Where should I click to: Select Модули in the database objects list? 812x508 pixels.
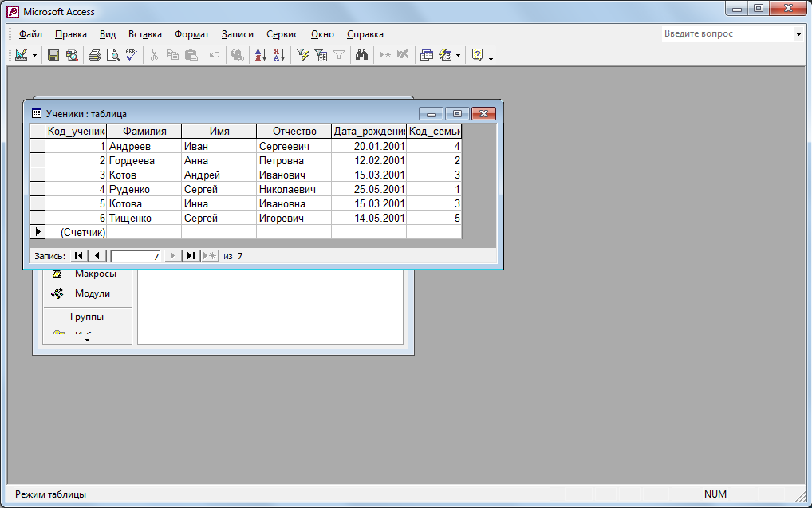pyautogui.click(x=92, y=293)
